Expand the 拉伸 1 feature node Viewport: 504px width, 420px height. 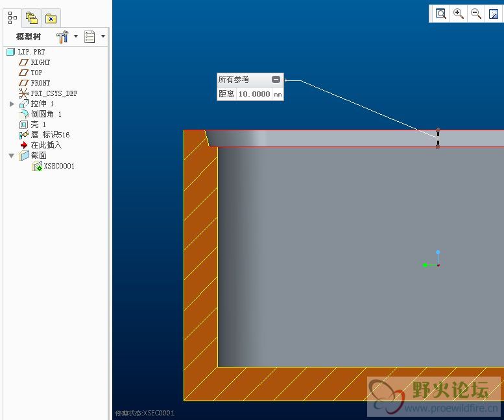click(12, 104)
